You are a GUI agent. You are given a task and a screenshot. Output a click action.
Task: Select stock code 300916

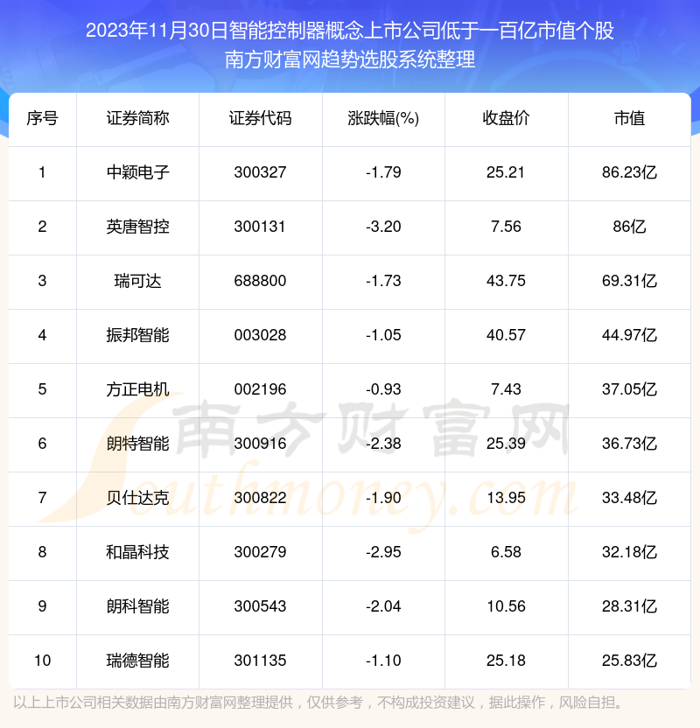tap(261, 444)
